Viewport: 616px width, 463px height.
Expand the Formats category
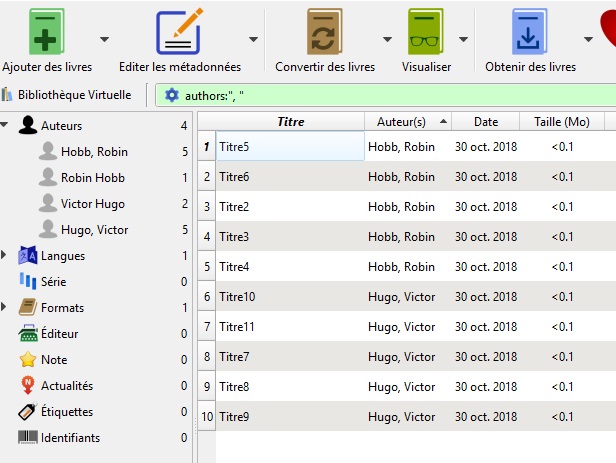coord(5,308)
